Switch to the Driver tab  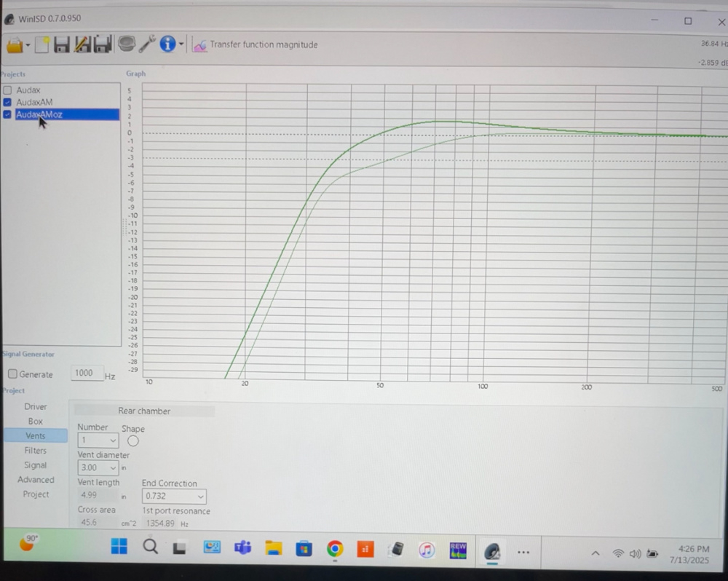click(36, 407)
